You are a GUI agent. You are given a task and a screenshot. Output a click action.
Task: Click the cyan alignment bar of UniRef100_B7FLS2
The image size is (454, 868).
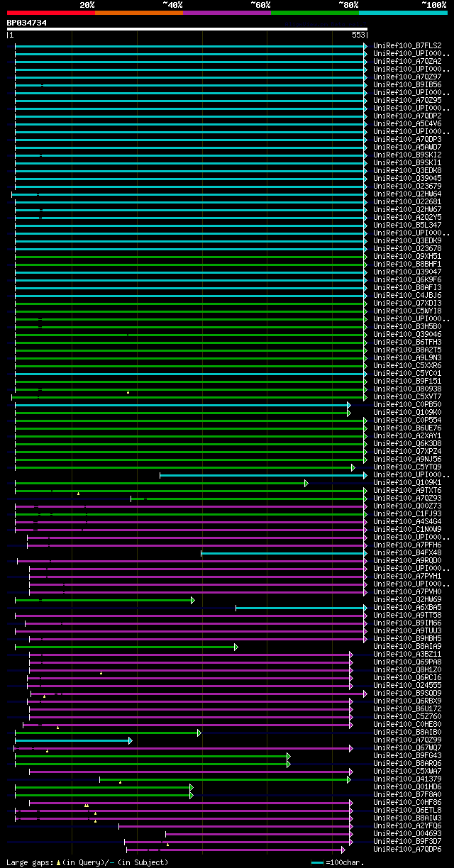(190, 46)
